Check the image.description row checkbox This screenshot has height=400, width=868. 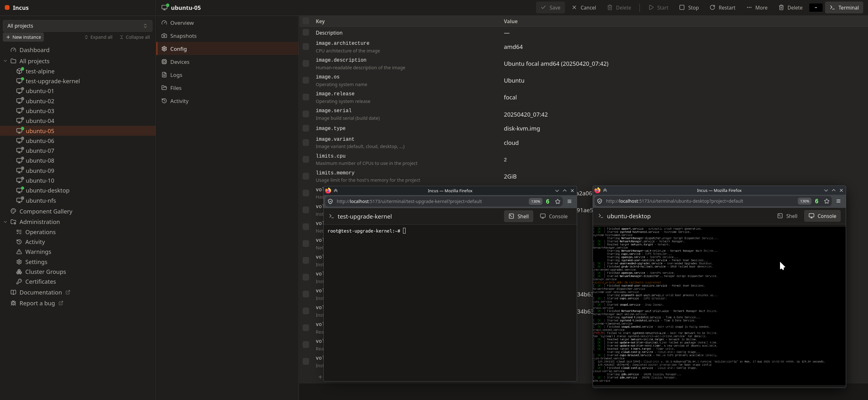[306, 63]
